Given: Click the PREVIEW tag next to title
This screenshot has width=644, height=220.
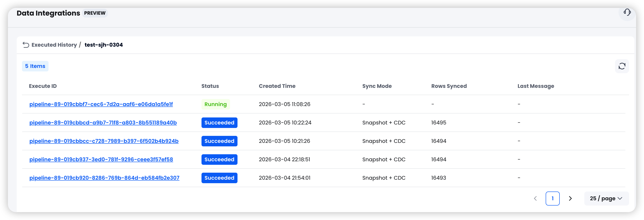Looking at the screenshot, I should (95, 13).
